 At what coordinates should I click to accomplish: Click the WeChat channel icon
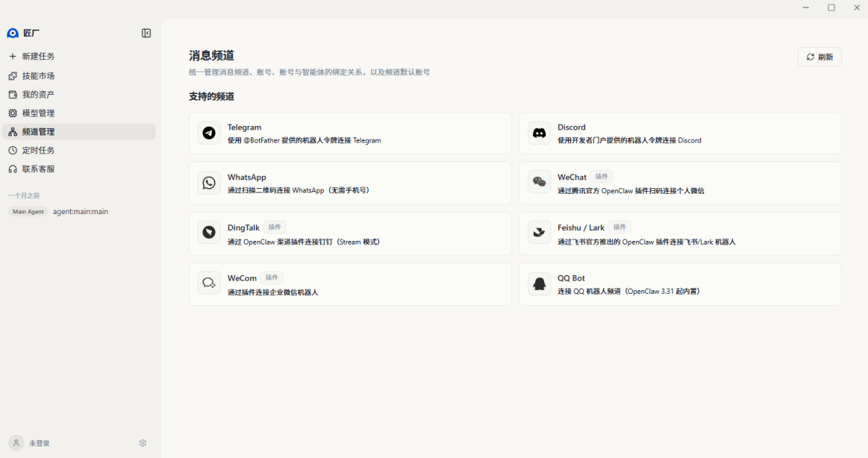click(x=539, y=183)
